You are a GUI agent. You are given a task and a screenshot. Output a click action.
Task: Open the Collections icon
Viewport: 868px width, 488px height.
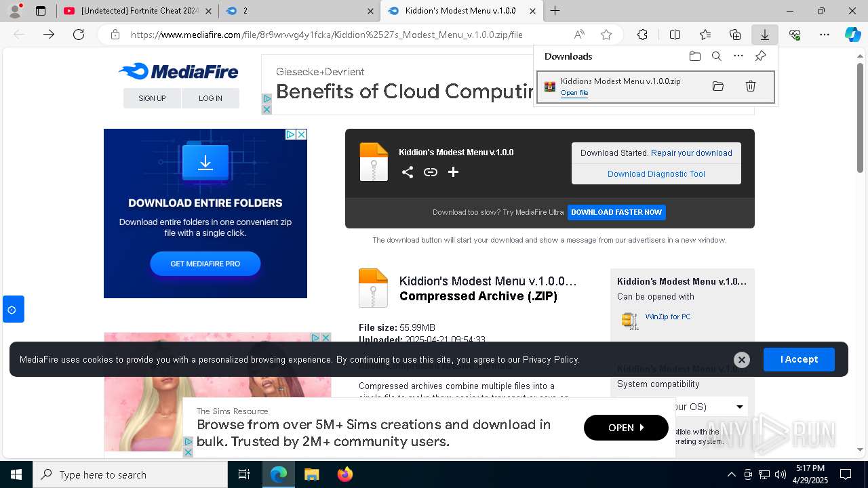pos(735,35)
